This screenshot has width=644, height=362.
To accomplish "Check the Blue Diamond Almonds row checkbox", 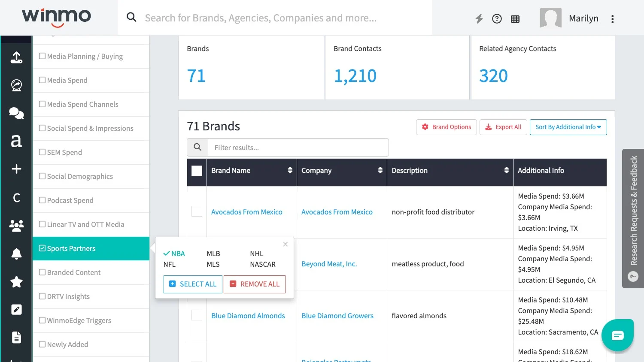I will 197,315.
